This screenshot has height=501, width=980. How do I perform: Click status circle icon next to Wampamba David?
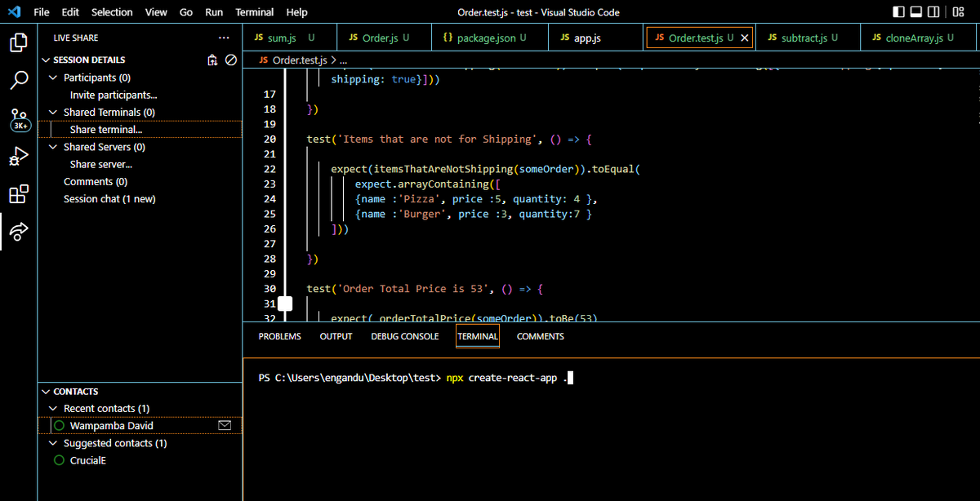[x=59, y=426]
